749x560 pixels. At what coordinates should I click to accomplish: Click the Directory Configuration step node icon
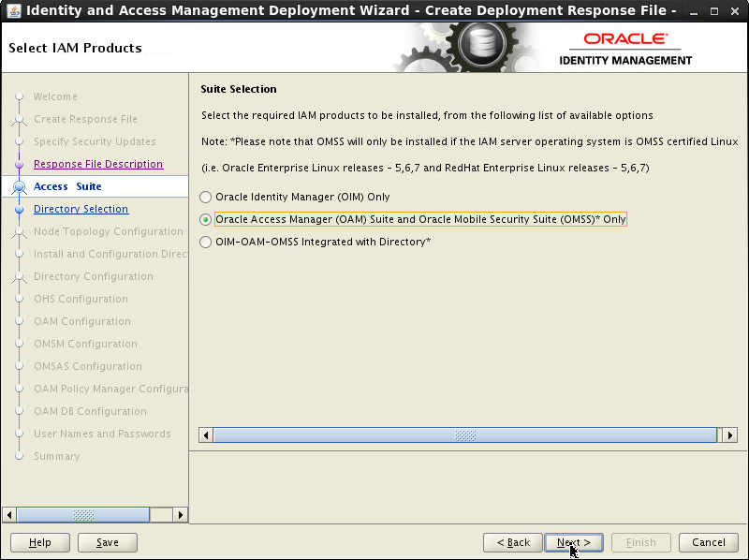19,277
